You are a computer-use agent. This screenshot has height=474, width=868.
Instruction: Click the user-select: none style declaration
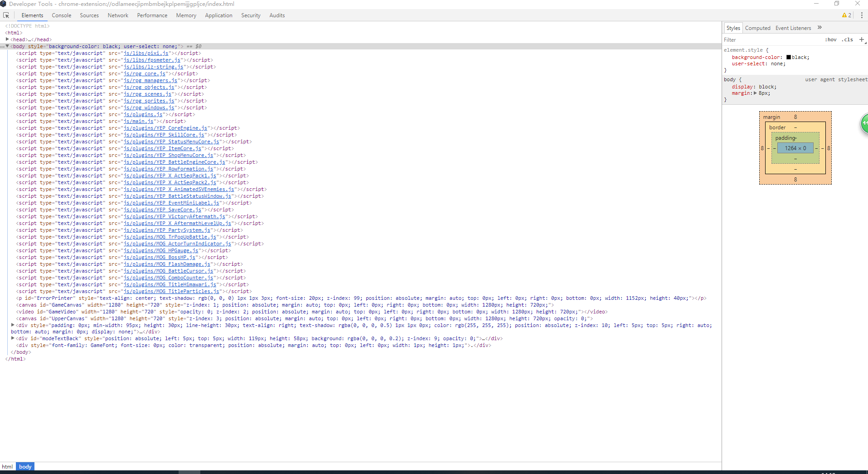point(759,64)
